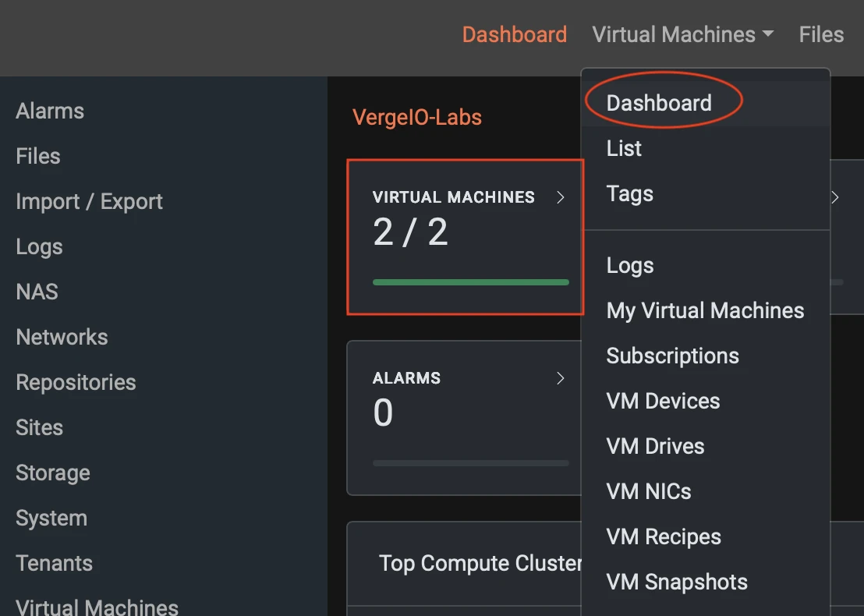Select List from the open dropdown menu
This screenshot has width=864, height=616.
point(623,148)
